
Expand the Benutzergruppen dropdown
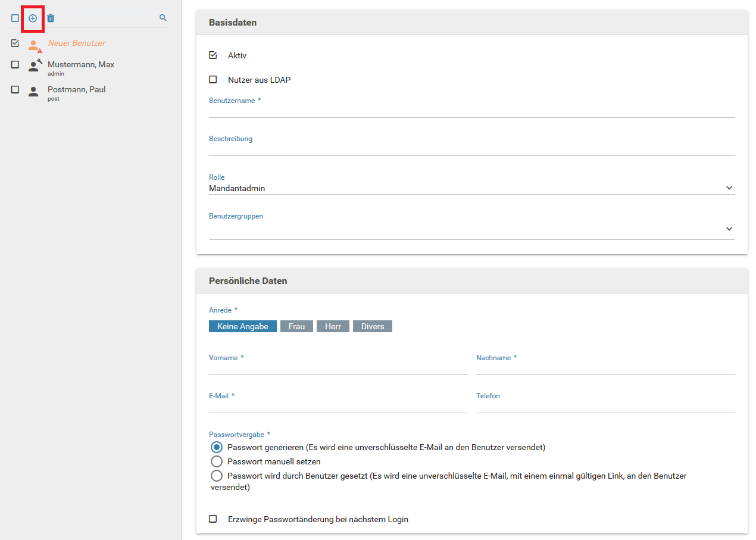click(x=471, y=229)
